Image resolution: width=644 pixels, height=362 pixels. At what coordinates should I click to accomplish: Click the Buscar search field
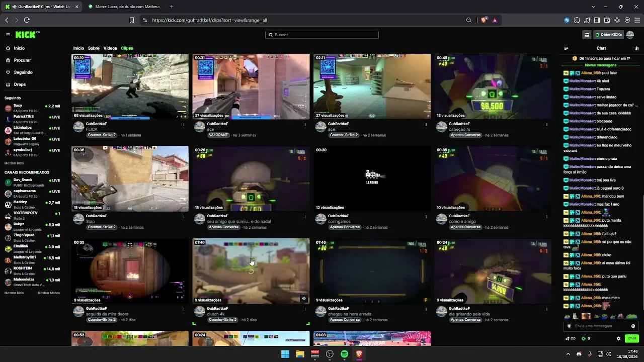[x=322, y=35]
